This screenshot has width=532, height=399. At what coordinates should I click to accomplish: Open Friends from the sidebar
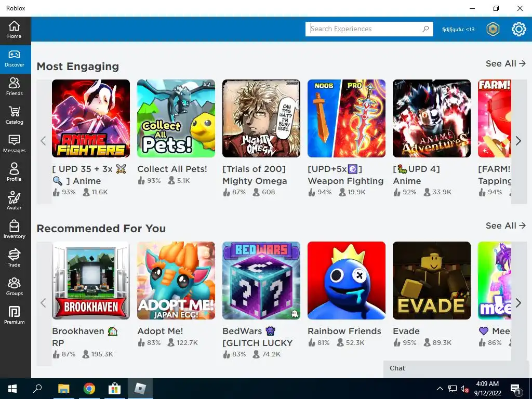14,87
